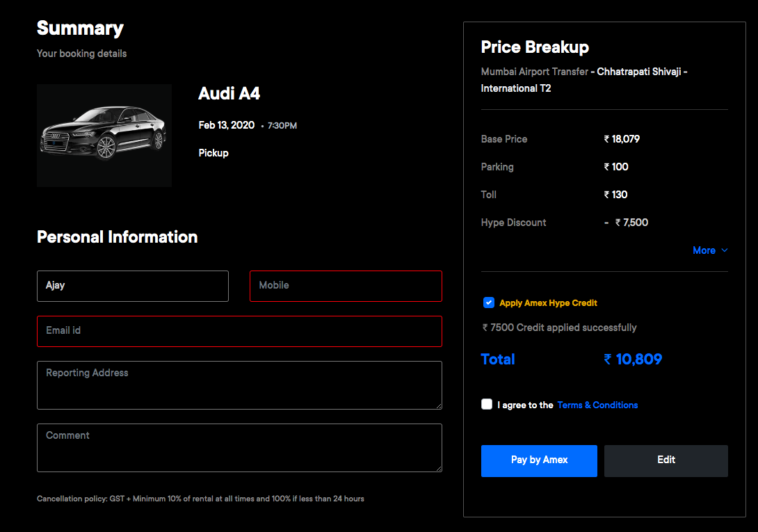Click the Comment text area
Image resolution: width=758 pixels, height=532 pixels.
click(x=239, y=448)
